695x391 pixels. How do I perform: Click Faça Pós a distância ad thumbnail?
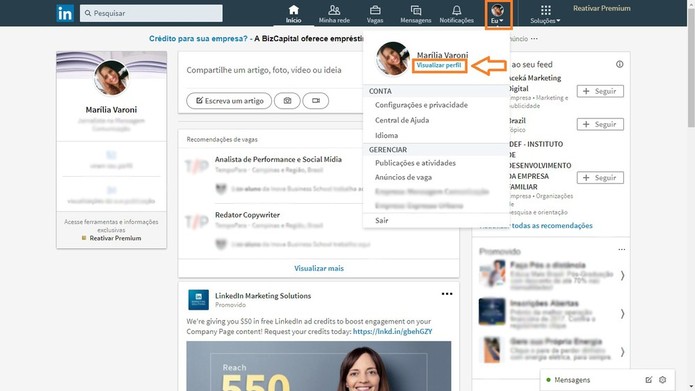tap(492, 274)
